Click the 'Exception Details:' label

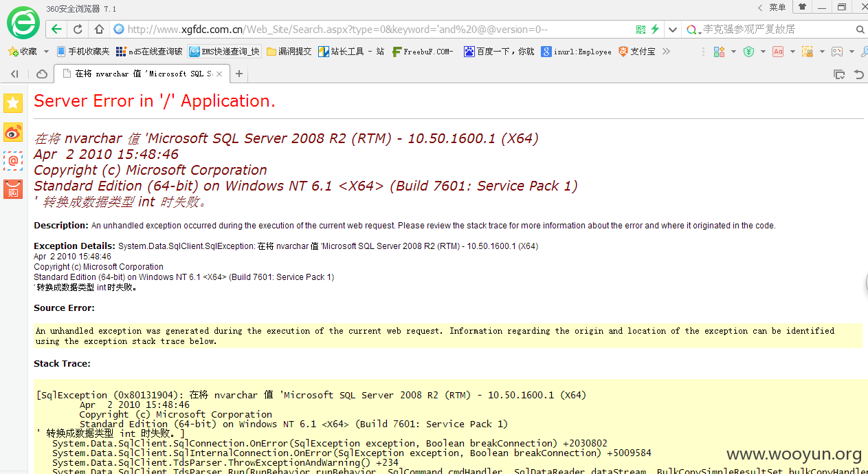click(75, 246)
